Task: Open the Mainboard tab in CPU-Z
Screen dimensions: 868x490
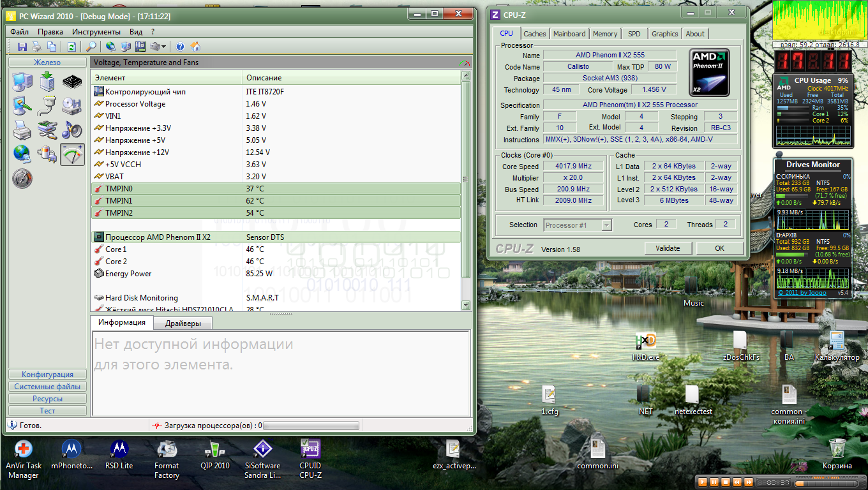Action: tap(569, 34)
